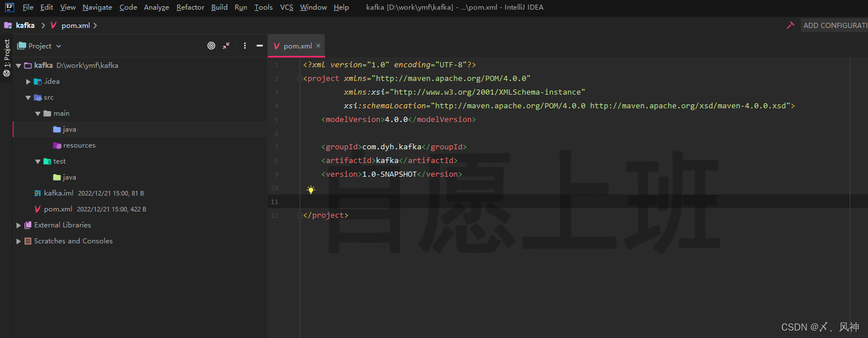Collapse the main folder

tap(38, 113)
